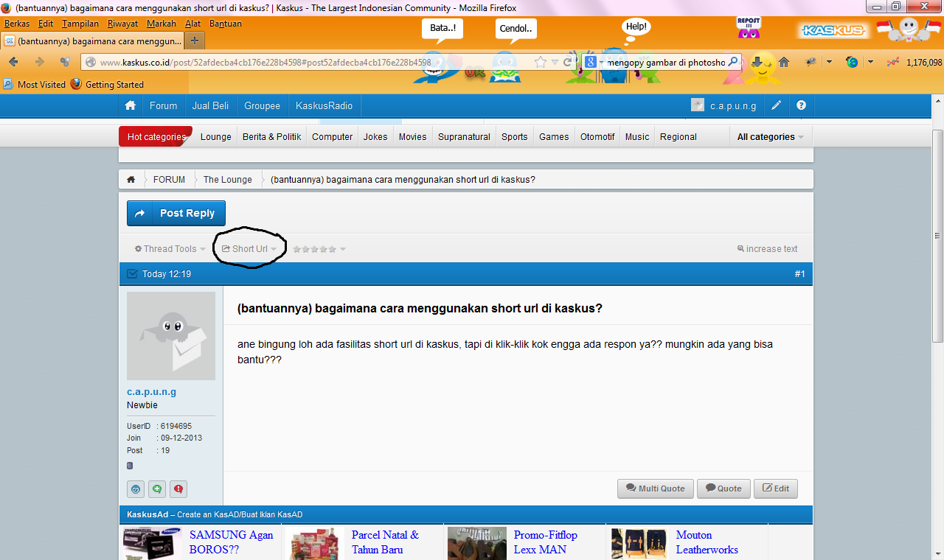Click the search magnifier icon in search box
The height and width of the screenshot is (560, 944).
pos(733,62)
